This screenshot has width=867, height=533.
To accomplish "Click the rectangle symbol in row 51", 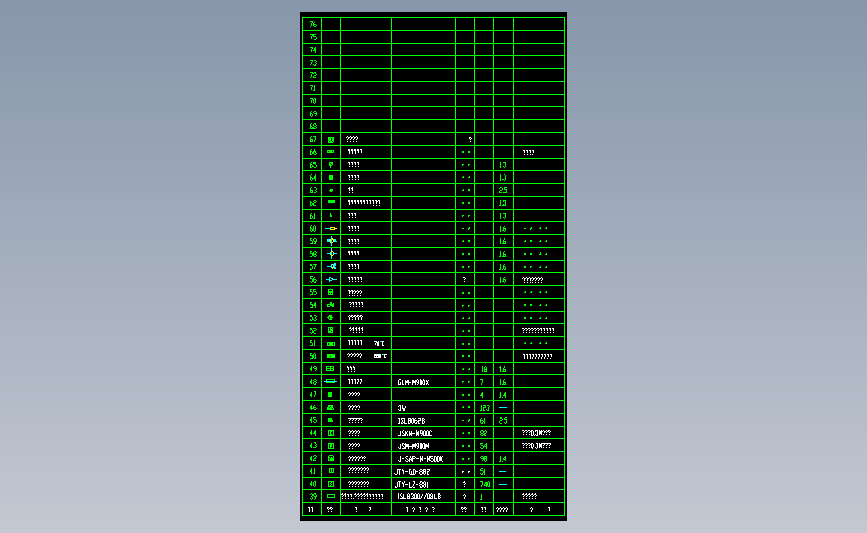I will (x=331, y=344).
